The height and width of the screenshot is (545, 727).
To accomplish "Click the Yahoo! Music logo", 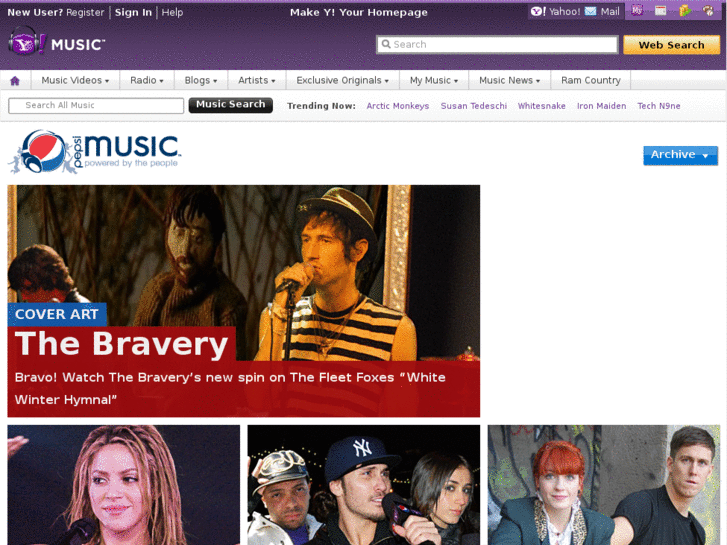I will click(57, 42).
